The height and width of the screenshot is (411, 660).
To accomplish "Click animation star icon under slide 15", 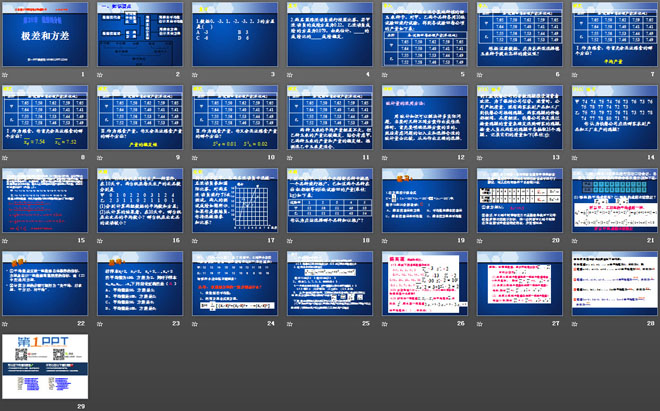I will (x=6, y=240).
